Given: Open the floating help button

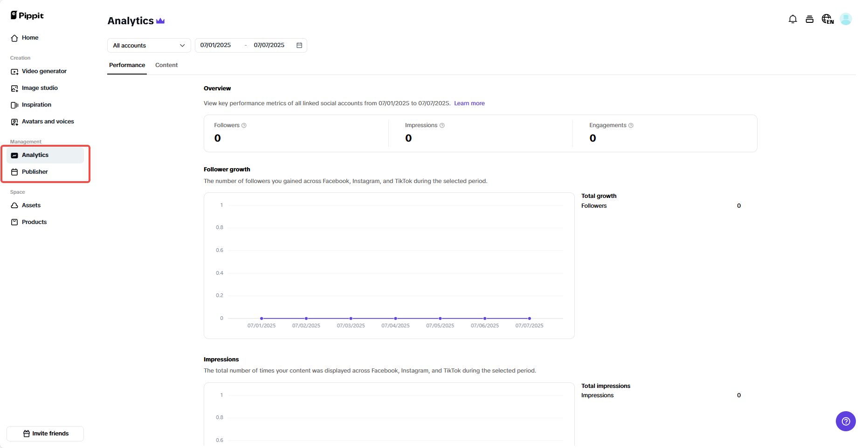Looking at the screenshot, I should pyautogui.click(x=846, y=421).
